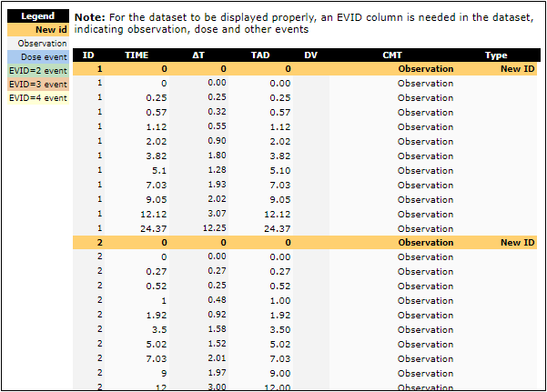This screenshot has width=547, height=392.
Task: Click ΔT value 0.32
Action: tap(217, 112)
